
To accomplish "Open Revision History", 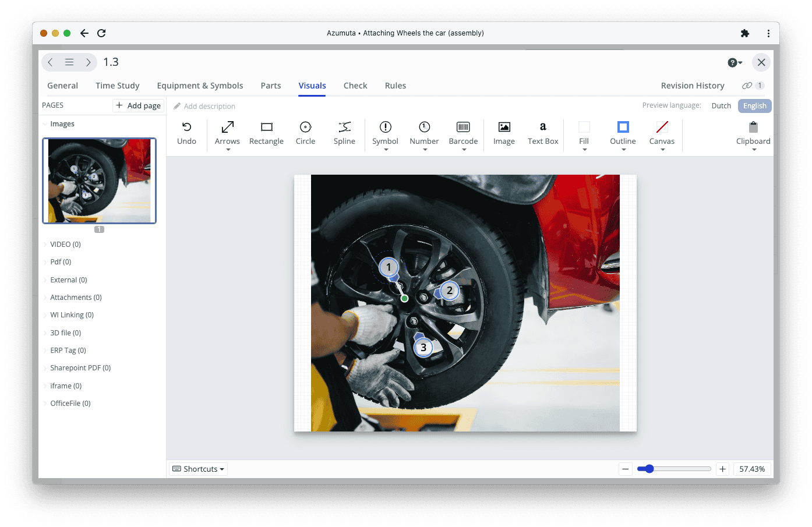I will tap(692, 86).
